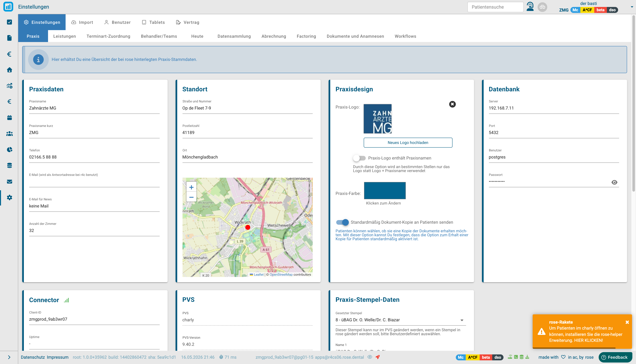
Task: Open the people group icon in sidebar
Action: click(9, 134)
